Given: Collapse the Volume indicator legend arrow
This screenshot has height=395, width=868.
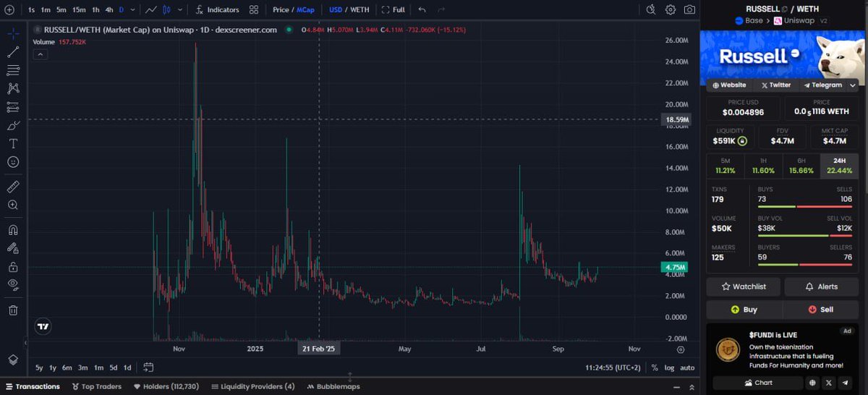Looking at the screenshot, I should pos(41,54).
